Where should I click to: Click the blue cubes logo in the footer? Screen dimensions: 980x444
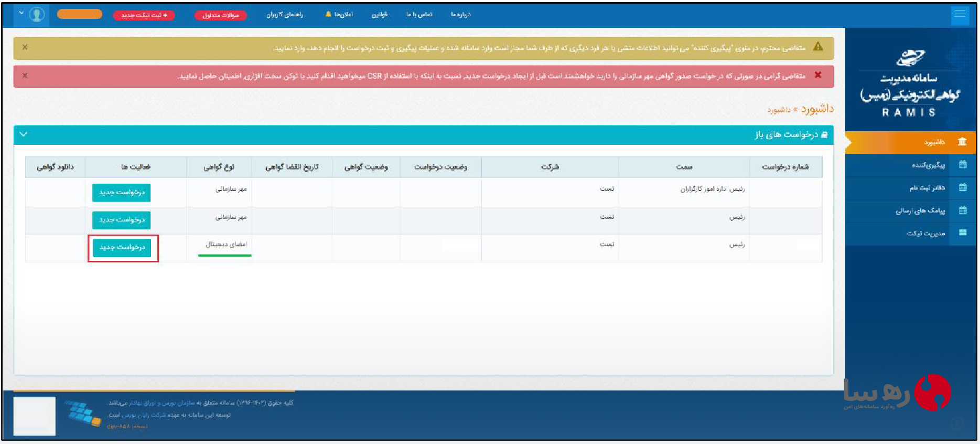[x=83, y=414]
